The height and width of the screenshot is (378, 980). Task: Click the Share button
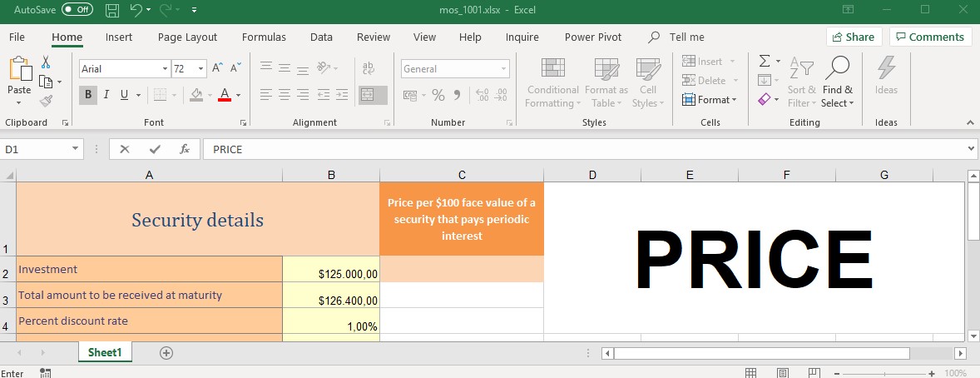point(854,37)
